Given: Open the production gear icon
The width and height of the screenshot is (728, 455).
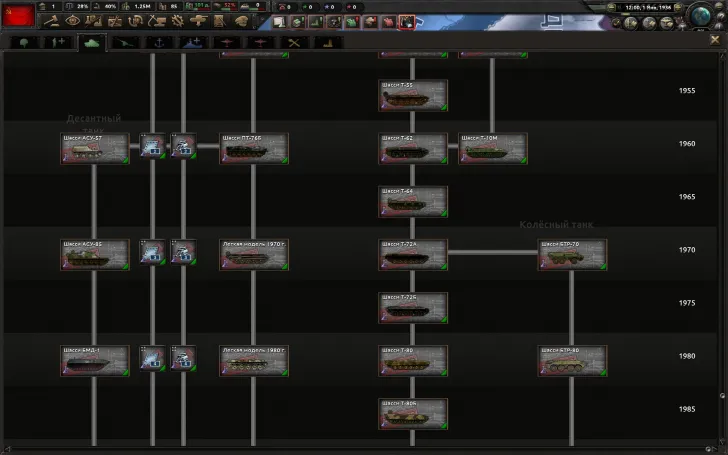Looking at the screenshot, I should point(177,21).
